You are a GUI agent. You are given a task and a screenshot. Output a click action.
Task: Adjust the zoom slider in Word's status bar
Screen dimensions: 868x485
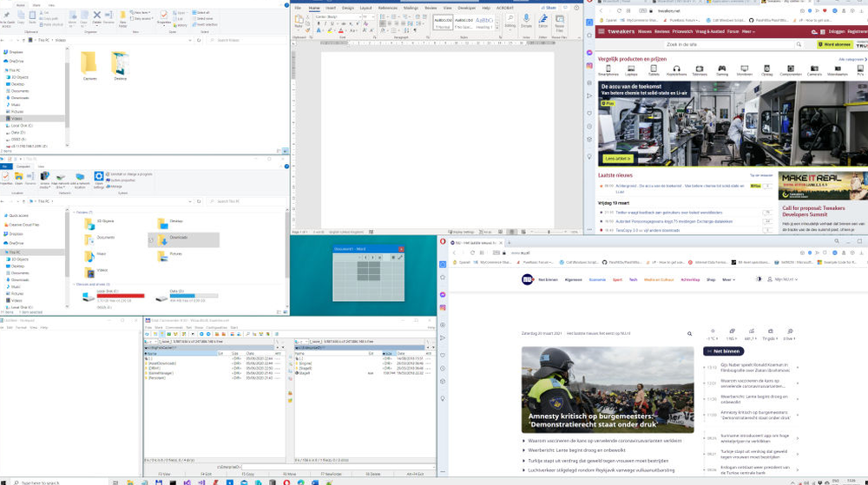549,232
